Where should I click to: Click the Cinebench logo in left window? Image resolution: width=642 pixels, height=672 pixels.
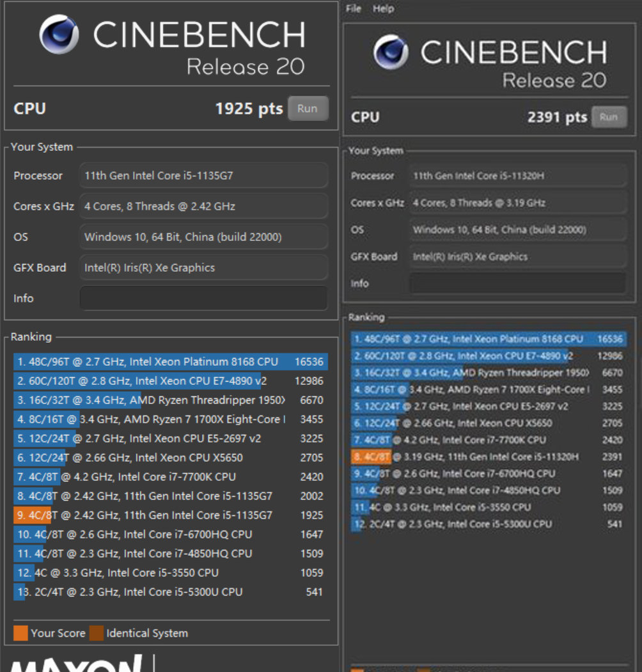tap(59, 35)
